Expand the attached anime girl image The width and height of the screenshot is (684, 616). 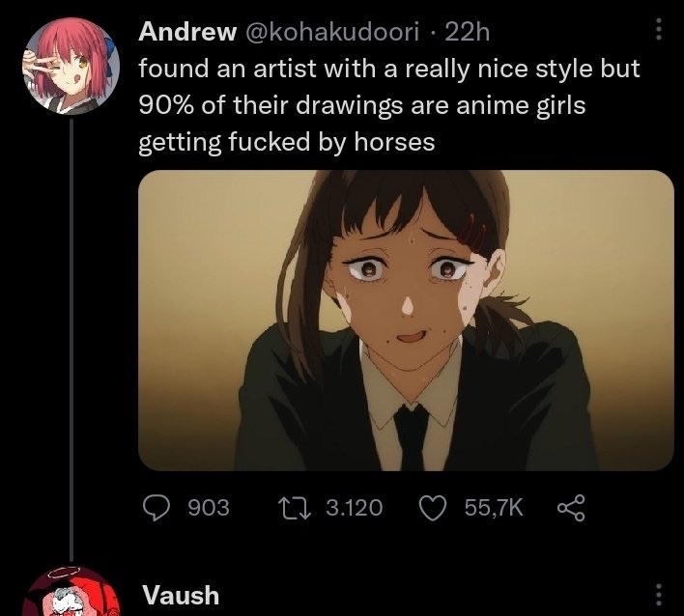(x=406, y=321)
